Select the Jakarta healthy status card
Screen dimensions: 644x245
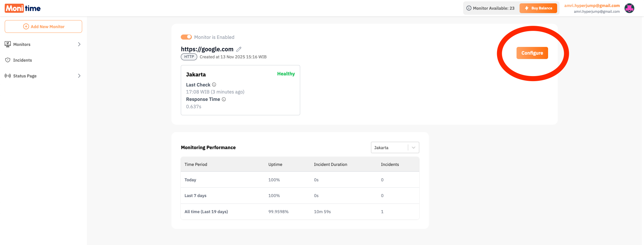240,90
